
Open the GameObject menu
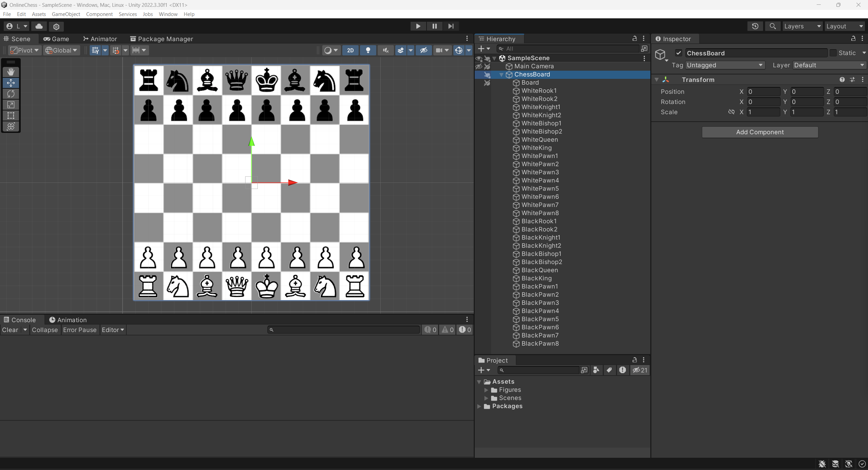click(66, 14)
